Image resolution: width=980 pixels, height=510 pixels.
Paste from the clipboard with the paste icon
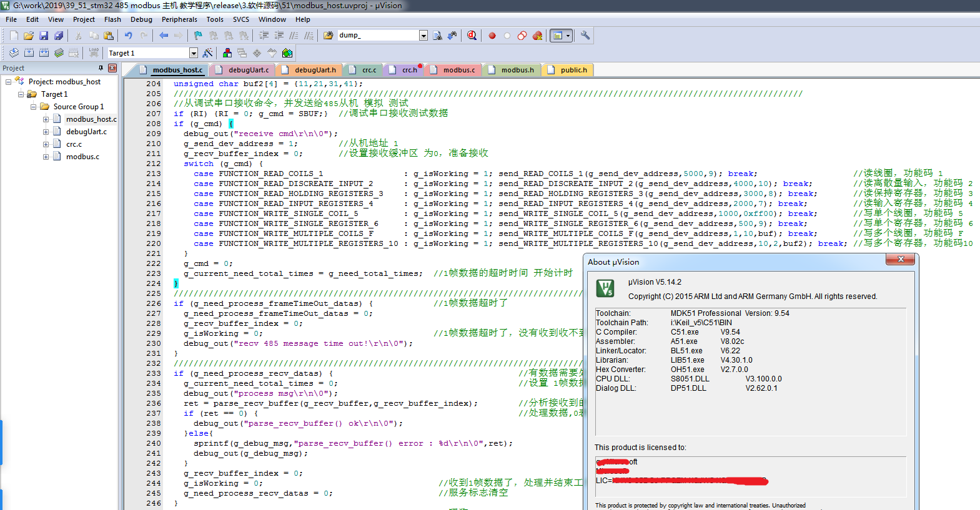click(x=109, y=36)
